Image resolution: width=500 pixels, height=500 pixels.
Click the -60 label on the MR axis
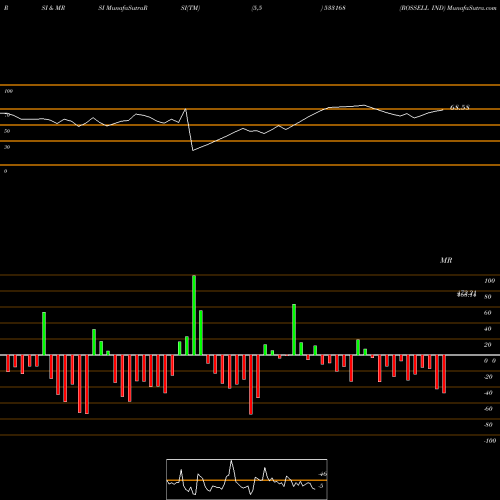488,409
